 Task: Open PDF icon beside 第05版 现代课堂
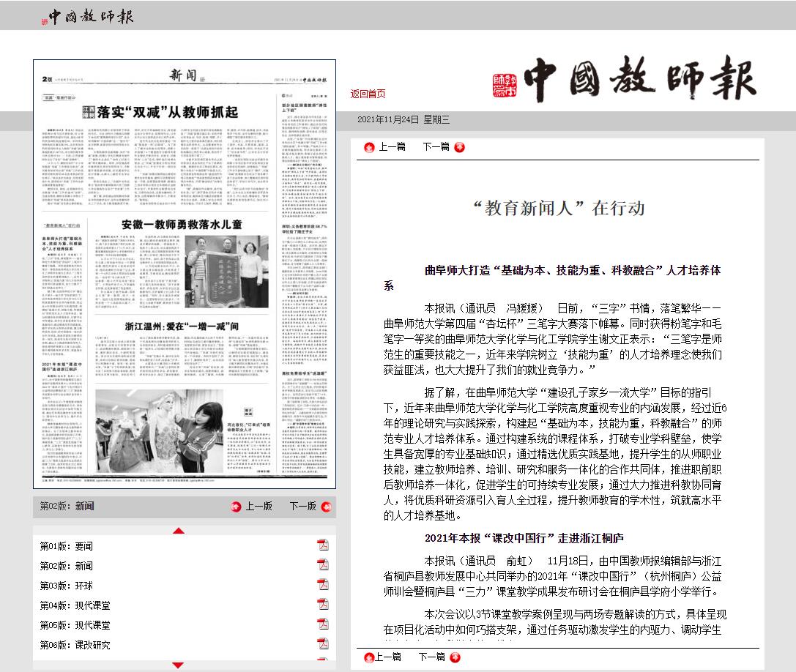(x=322, y=624)
